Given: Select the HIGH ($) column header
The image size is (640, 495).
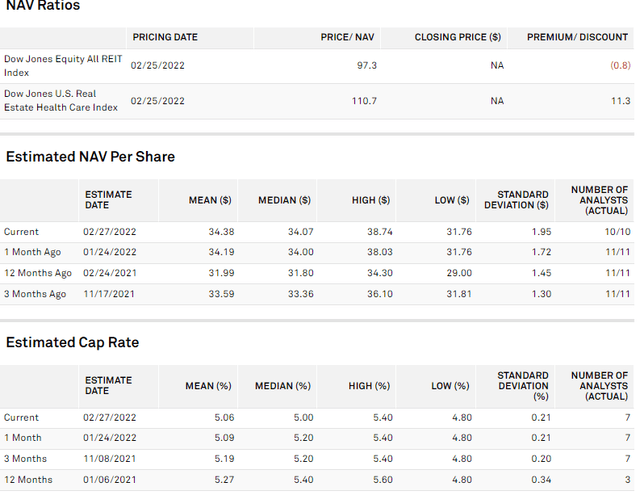Looking at the screenshot, I should [x=371, y=200].
